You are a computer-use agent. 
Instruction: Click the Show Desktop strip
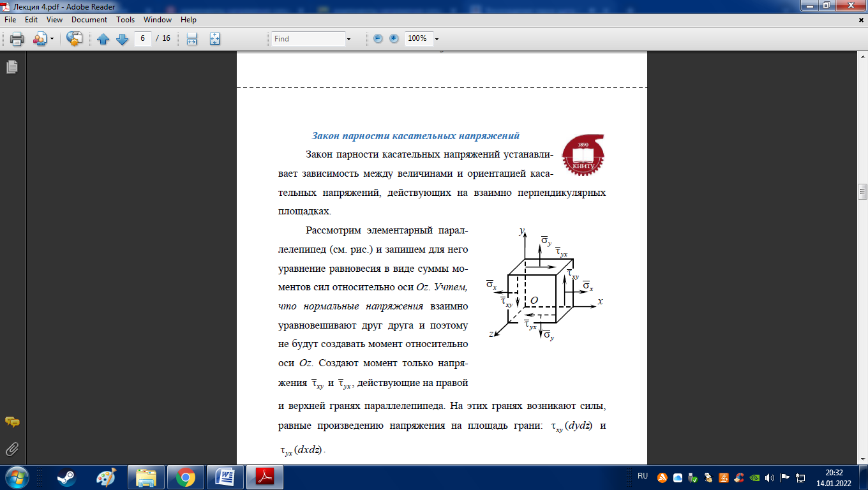pyautogui.click(x=863, y=477)
